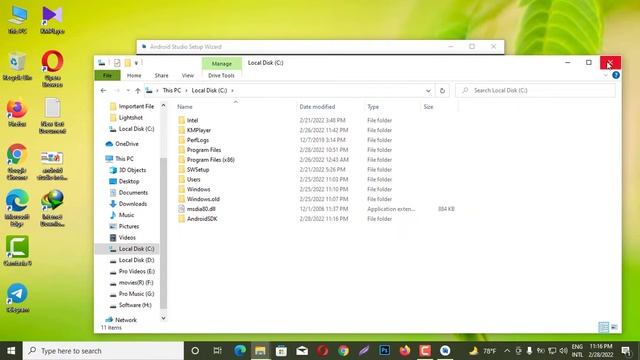Viewport: 640px width, 360px height.
Task: Switch to Details view layout
Action: [x=603, y=327]
